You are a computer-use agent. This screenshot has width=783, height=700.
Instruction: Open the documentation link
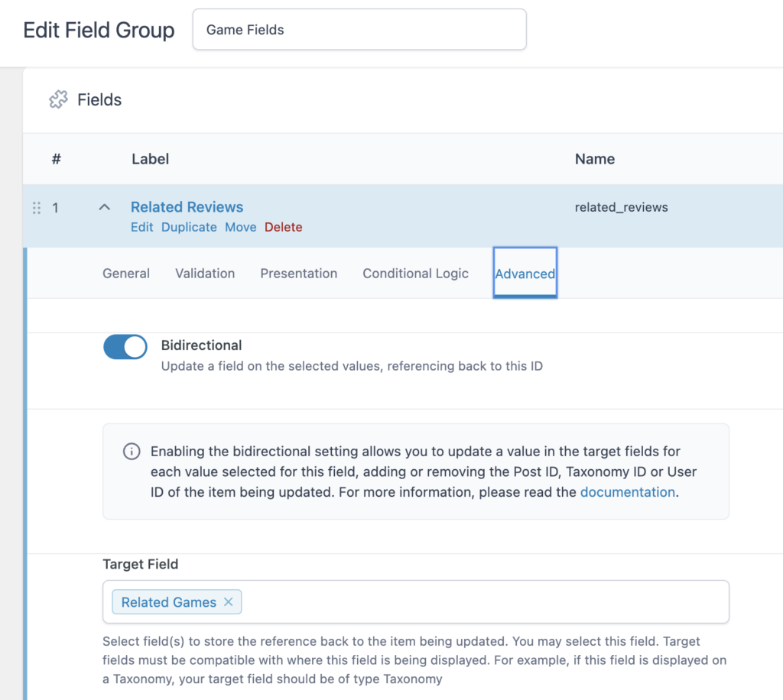pyautogui.click(x=627, y=492)
